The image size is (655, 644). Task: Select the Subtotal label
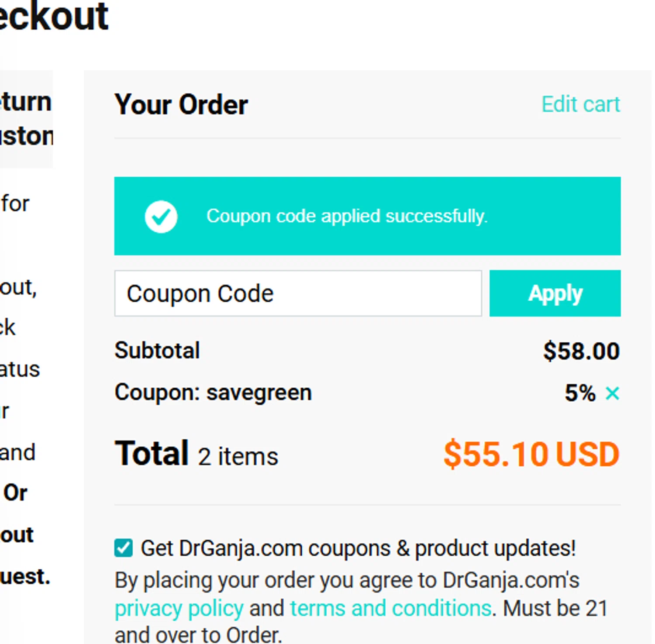[x=157, y=350]
